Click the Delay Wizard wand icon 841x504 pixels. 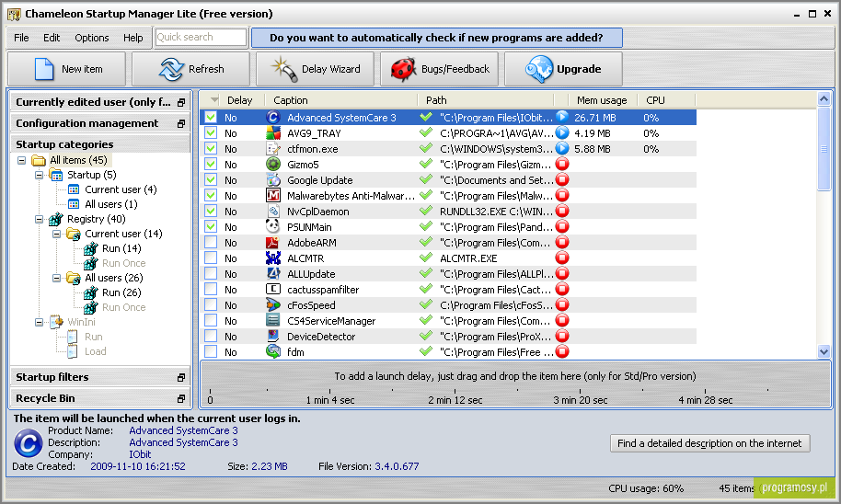[284, 70]
